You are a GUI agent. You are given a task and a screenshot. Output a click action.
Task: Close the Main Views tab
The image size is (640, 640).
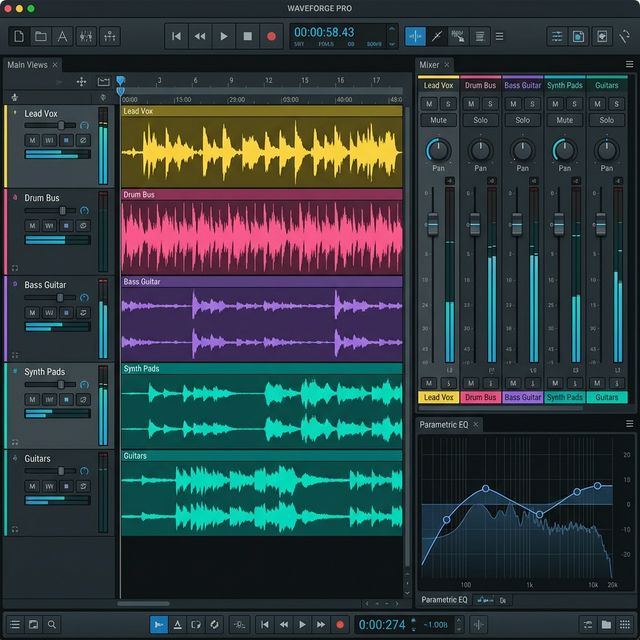(x=55, y=65)
